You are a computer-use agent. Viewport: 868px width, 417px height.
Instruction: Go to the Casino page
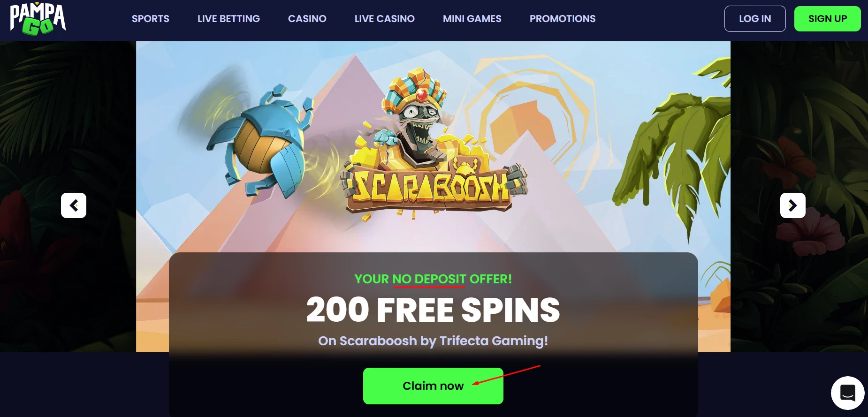pos(307,19)
